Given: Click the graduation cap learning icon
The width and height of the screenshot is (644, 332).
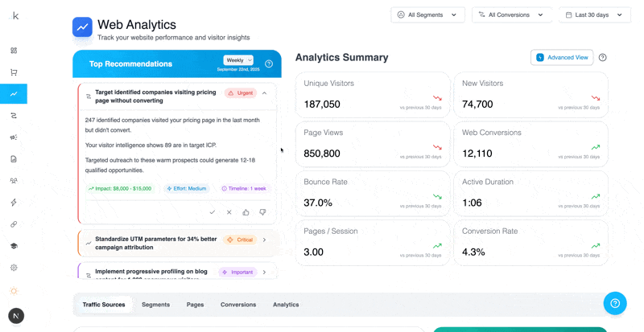Looking at the screenshot, I should click(14, 246).
